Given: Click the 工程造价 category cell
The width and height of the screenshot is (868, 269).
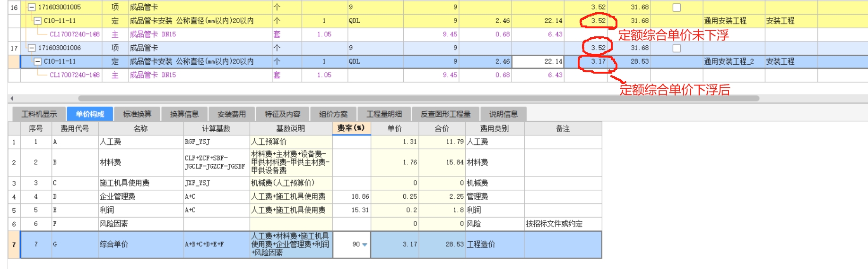Looking at the screenshot, I should click(x=495, y=244).
